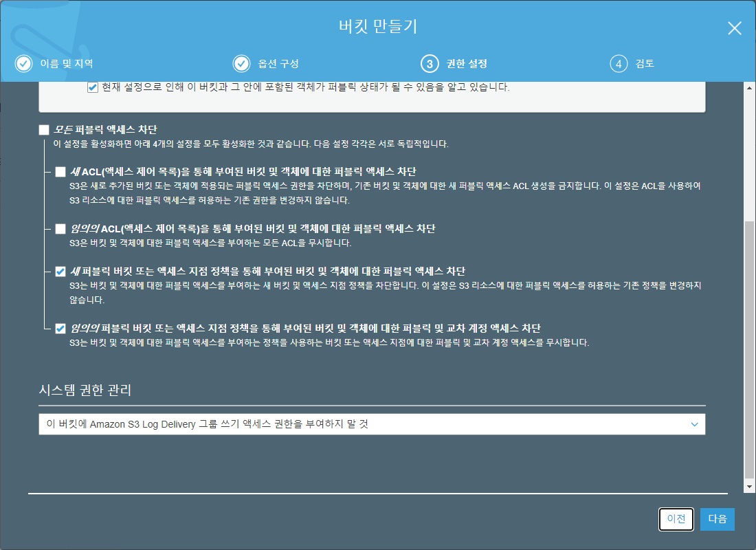Enable '모든 퍼블릭 액세스 차단' checkbox

click(x=45, y=129)
